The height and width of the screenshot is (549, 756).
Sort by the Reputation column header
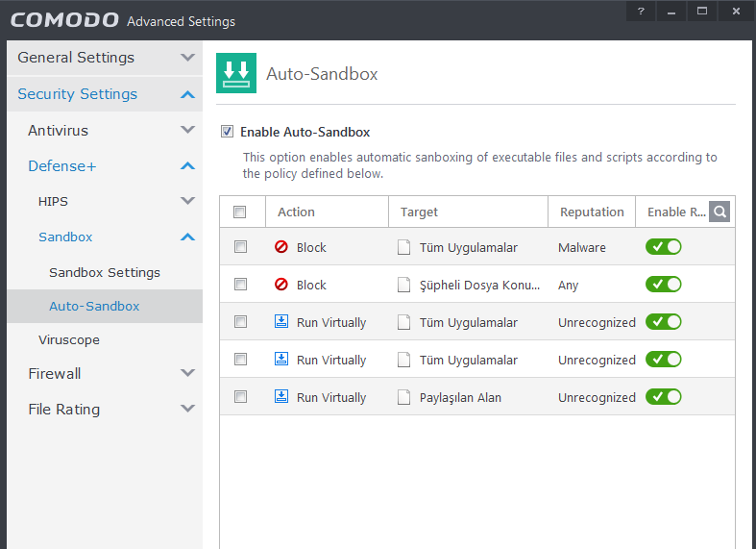coord(592,212)
